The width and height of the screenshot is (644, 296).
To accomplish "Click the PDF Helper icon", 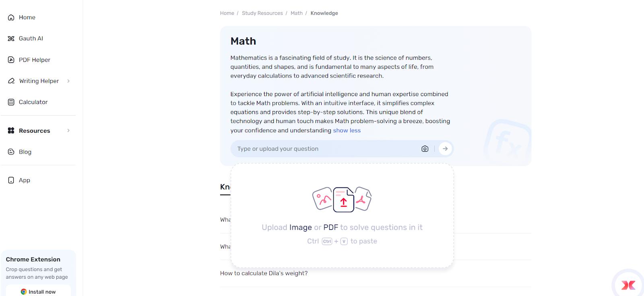I will tap(10, 60).
